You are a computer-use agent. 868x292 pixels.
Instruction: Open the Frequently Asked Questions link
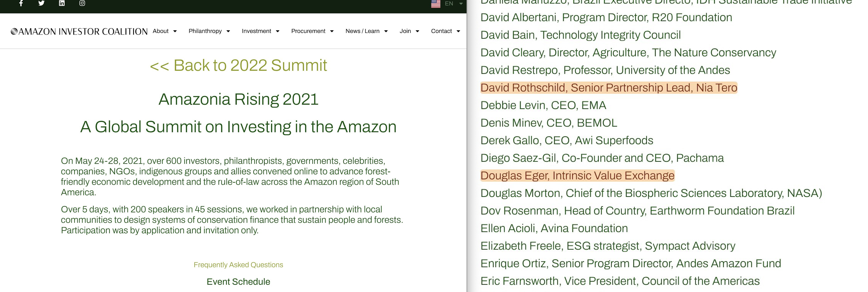click(x=238, y=265)
